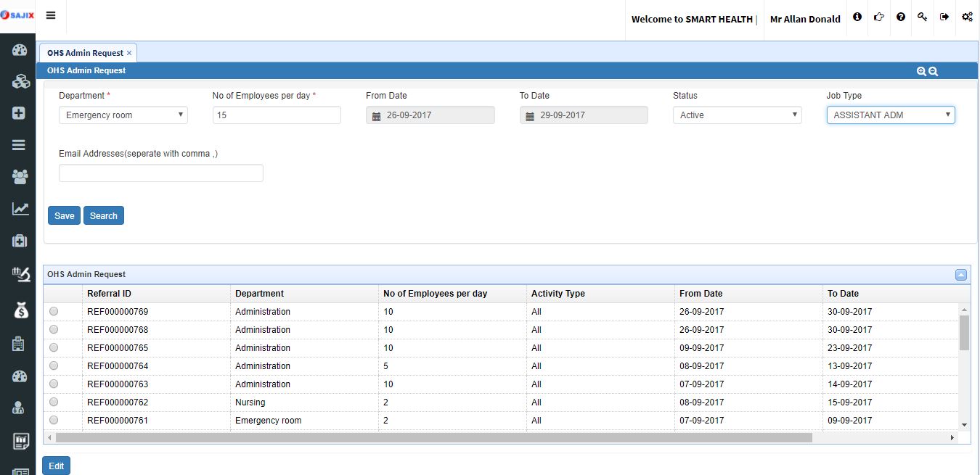Click the help question mark icon
Image resolution: width=980 pixels, height=475 pixels.
901,17
